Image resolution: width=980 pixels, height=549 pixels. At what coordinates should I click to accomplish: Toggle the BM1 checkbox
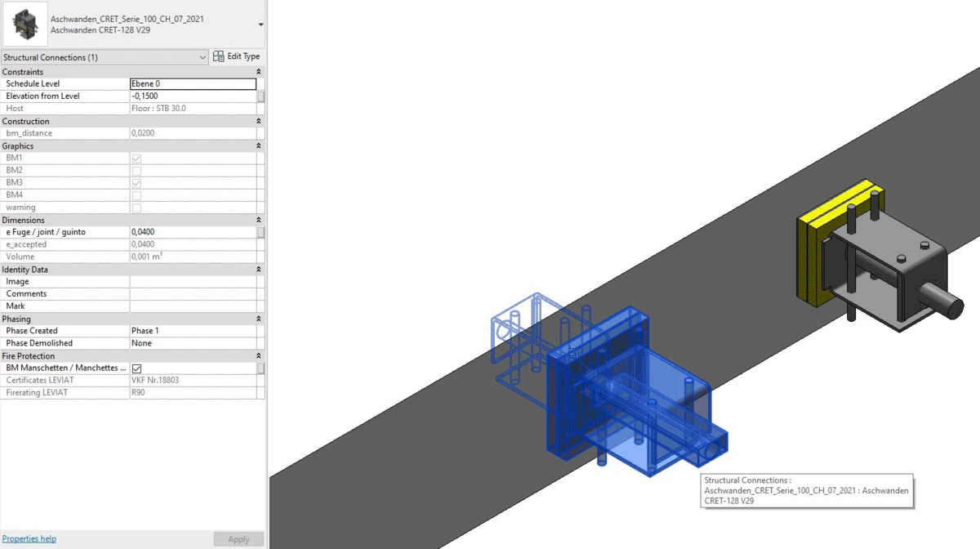pos(136,158)
